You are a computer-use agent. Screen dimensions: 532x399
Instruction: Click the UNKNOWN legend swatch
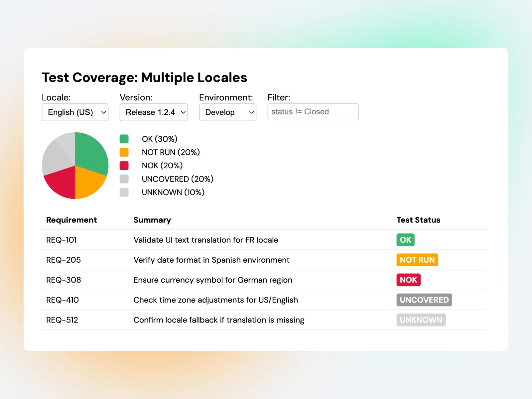124,192
